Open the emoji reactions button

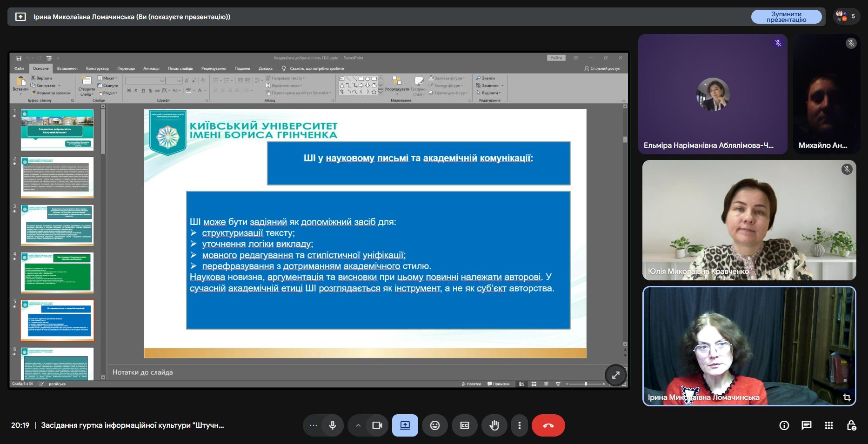(x=435, y=425)
